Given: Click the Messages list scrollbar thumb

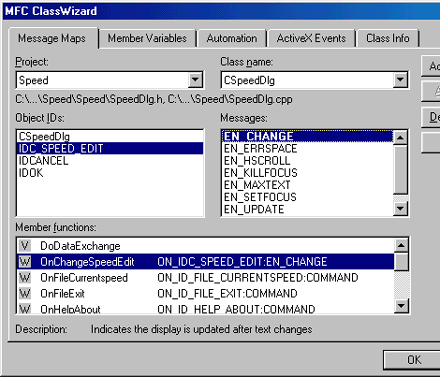Looking at the screenshot, I should tap(400, 169).
